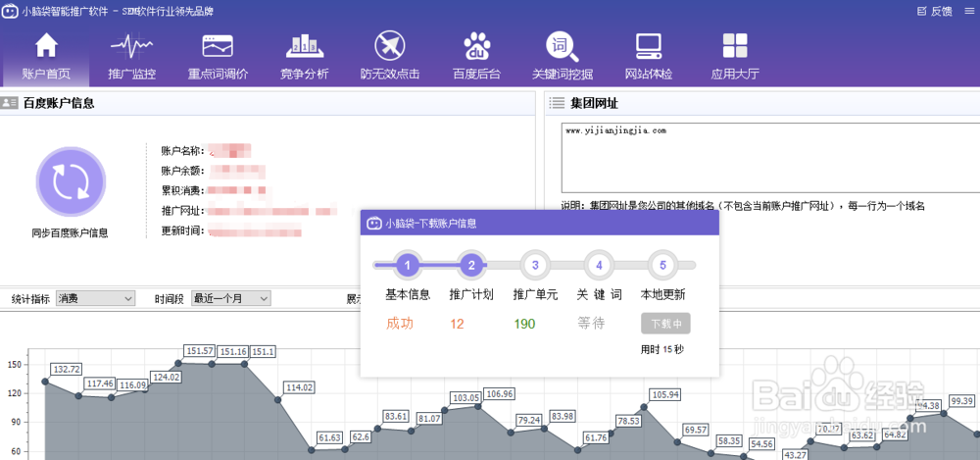Viewport: 980px width, 460px height.
Task: Click the 同步百度账户信息 label
Action: [70, 232]
